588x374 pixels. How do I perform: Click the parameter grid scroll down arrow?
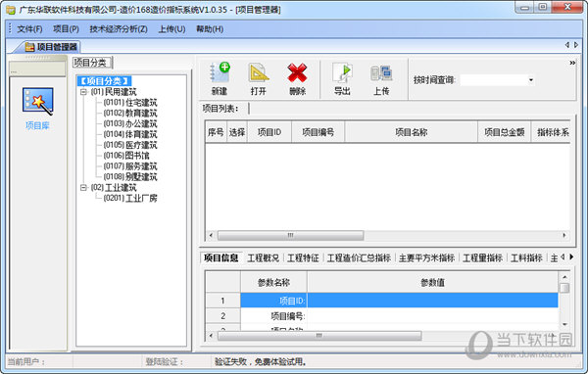click(x=564, y=324)
